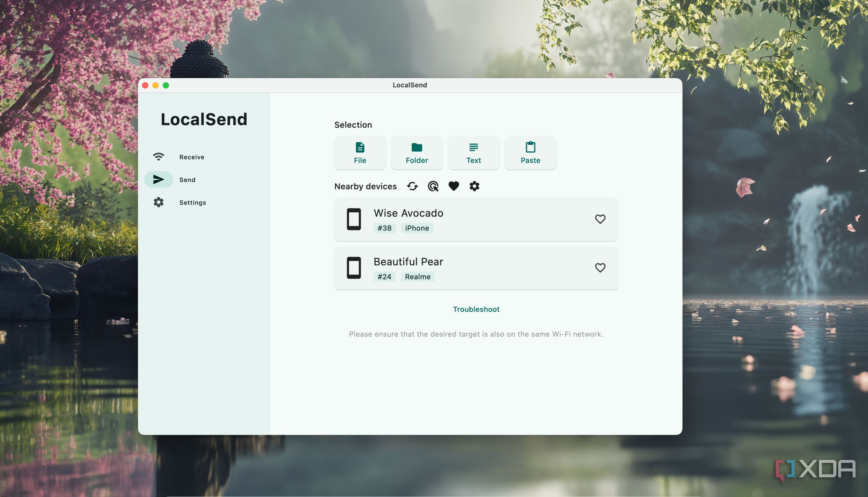Viewport: 868px width, 497px height.
Task: Click the #24 device tag
Action: point(384,277)
